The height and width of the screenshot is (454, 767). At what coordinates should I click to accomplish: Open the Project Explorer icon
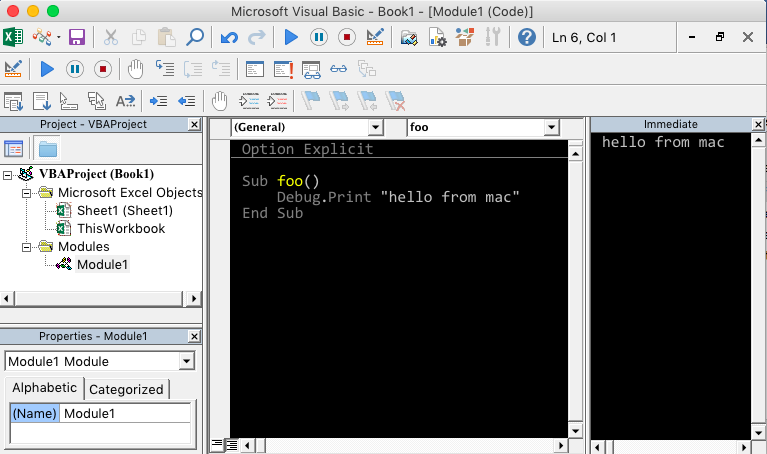coord(408,37)
